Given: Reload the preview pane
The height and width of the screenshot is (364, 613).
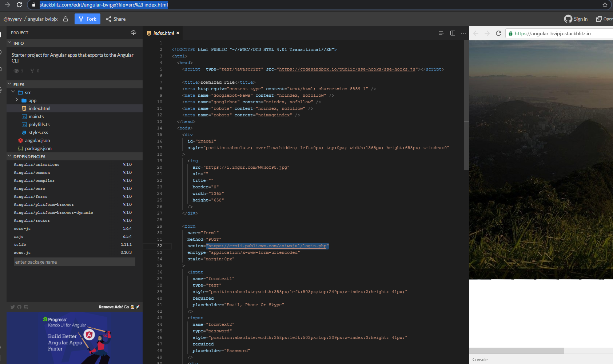Looking at the screenshot, I should pos(499,33).
